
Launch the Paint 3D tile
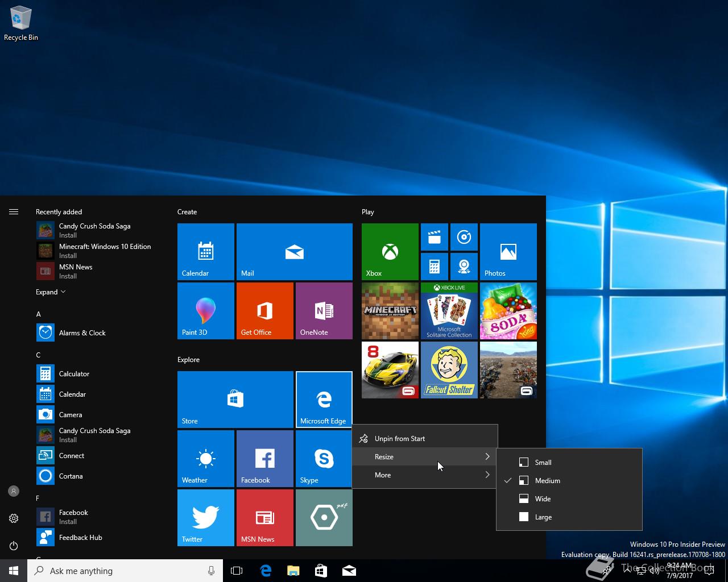[x=206, y=311]
